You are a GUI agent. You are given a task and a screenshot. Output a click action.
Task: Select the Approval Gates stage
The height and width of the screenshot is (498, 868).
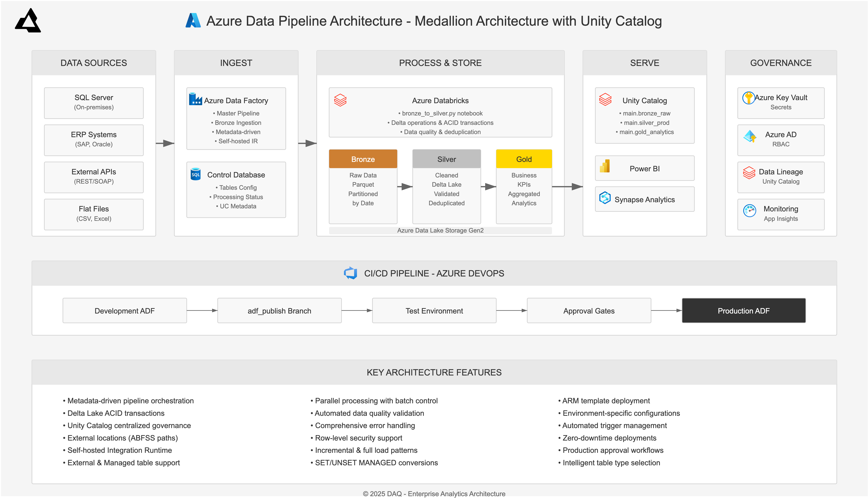coord(589,311)
